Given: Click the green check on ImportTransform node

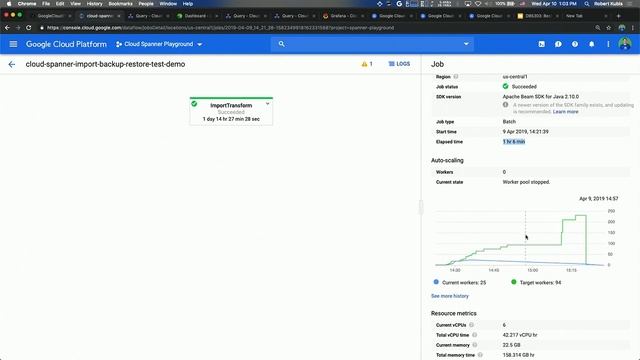Looking at the screenshot, I should (x=194, y=104).
